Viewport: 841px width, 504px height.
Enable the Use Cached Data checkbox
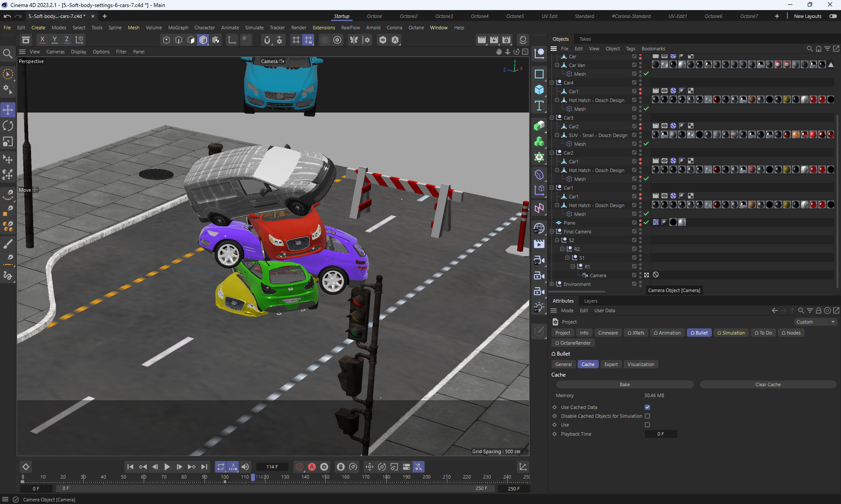click(647, 407)
